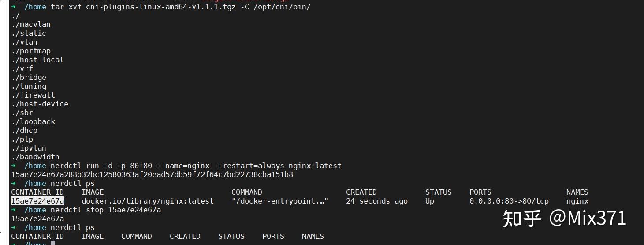Click the docker.io/library/nginx:latest image name

pos(148,201)
